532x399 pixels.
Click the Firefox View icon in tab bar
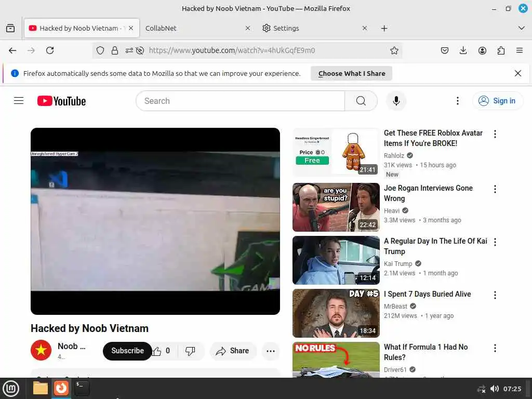point(10,28)
